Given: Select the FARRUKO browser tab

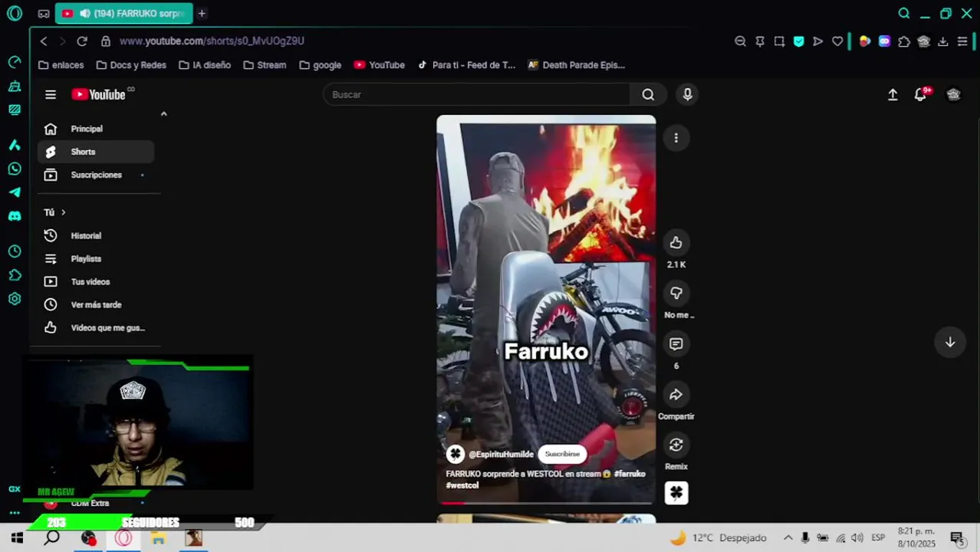Looking at the screenshot, I should coord(124,13).
